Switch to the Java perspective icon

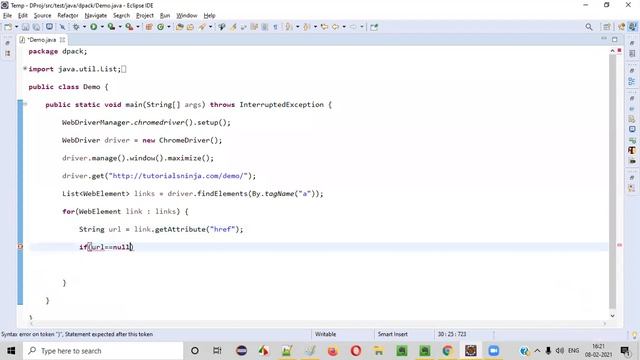pyautogui.click(x=632, y=27)
